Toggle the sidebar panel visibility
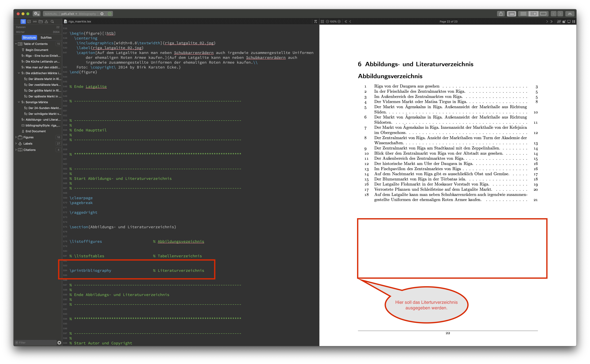This screenshot has height=364, width=590. [x=511, y=14]
